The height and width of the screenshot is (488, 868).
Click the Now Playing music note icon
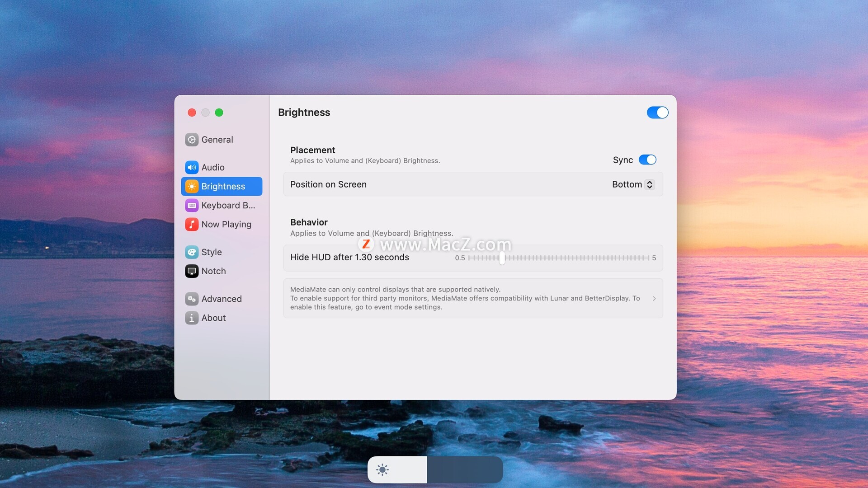pos(192,225)
